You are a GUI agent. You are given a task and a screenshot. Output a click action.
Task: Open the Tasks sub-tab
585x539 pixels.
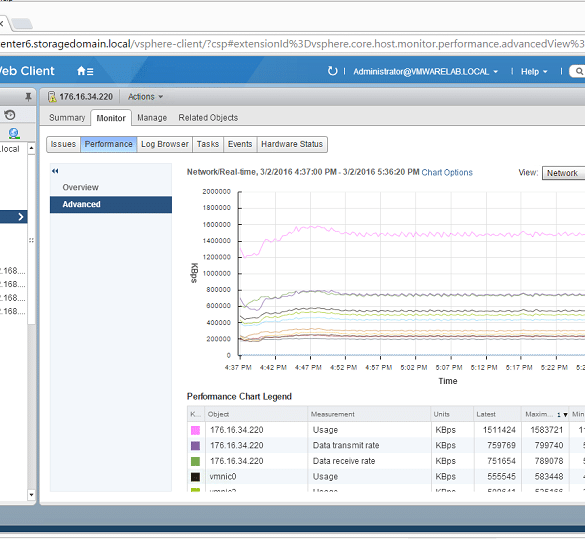click(x=208, y=144)
